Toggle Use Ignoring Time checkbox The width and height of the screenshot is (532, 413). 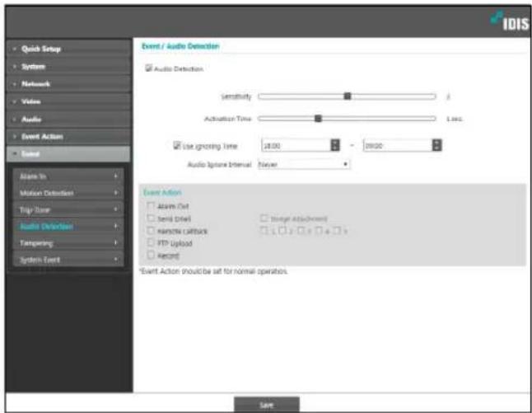point(177,145)
